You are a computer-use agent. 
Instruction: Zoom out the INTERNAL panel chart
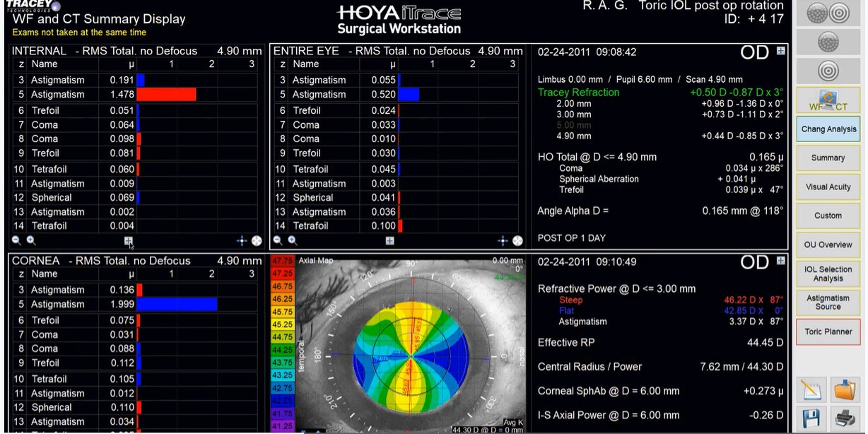click(x=16, y=241)
